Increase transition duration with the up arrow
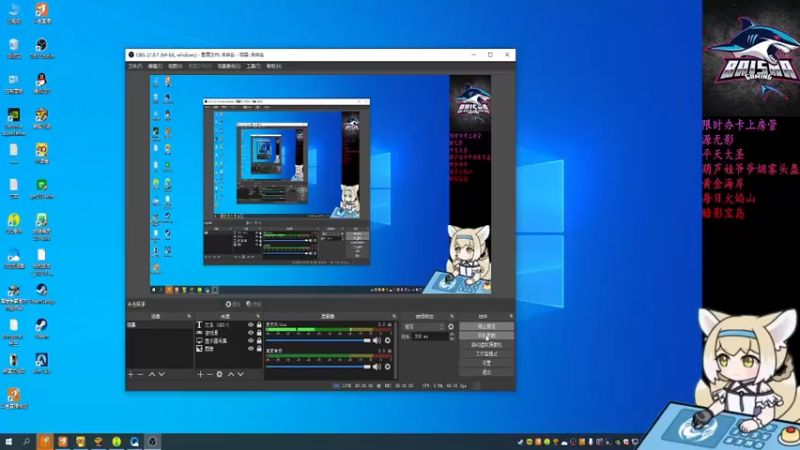 [452, 334]
